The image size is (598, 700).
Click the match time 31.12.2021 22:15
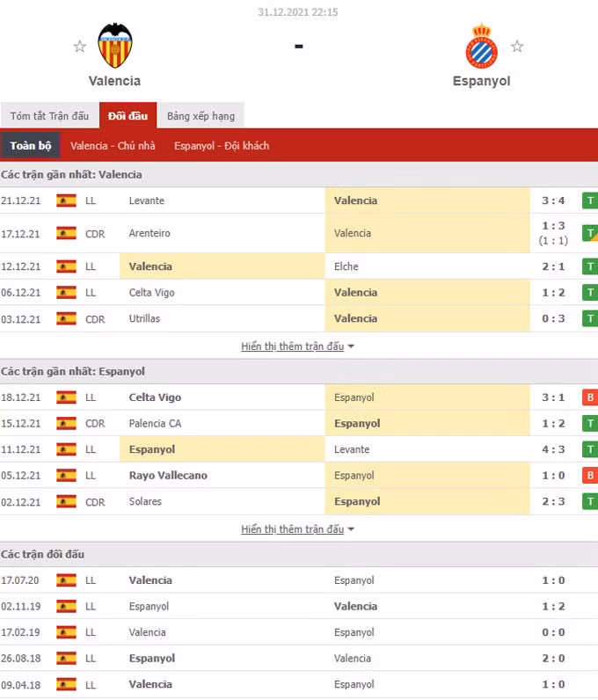click(298, 12)
